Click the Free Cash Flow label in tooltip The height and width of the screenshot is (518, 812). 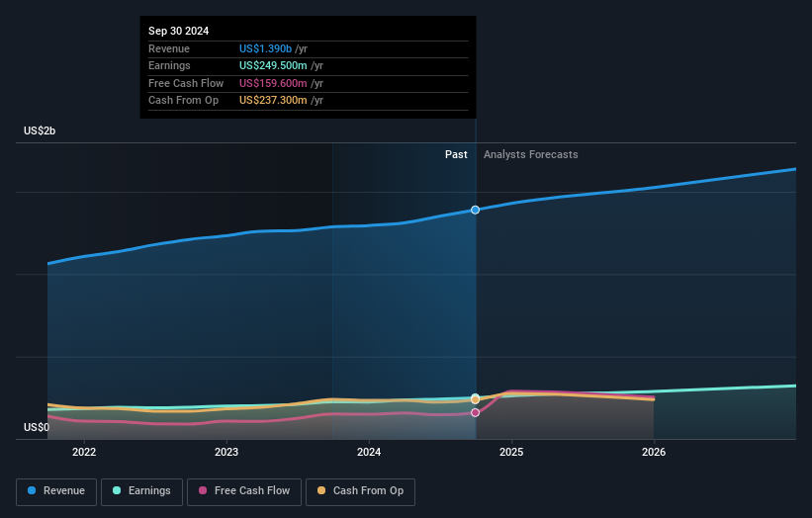coord(186,83)
